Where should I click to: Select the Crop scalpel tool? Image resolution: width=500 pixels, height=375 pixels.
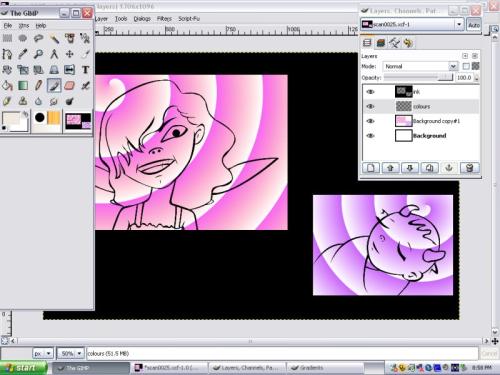click(x=85, y=54)
